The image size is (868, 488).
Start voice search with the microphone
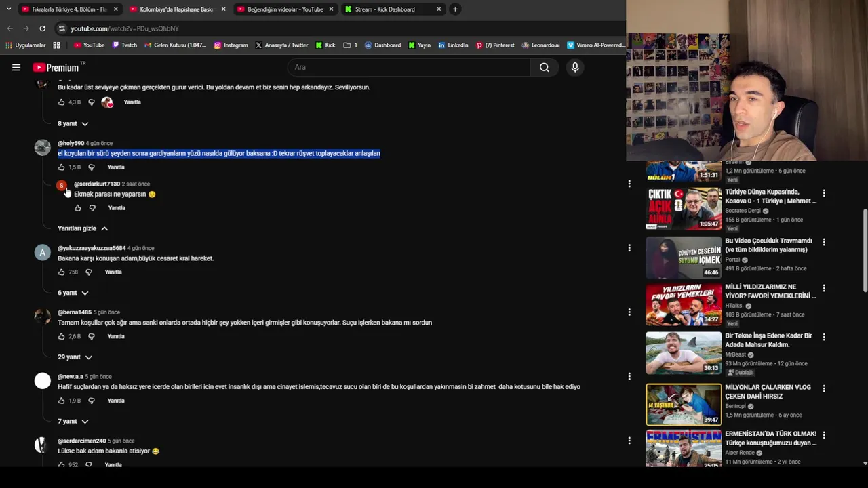tap(575, 67)
